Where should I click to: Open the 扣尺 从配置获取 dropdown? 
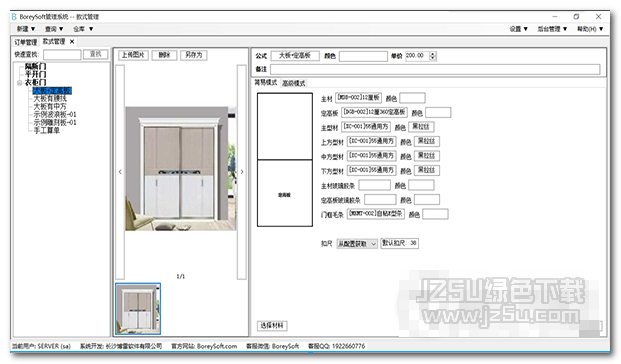357,244
